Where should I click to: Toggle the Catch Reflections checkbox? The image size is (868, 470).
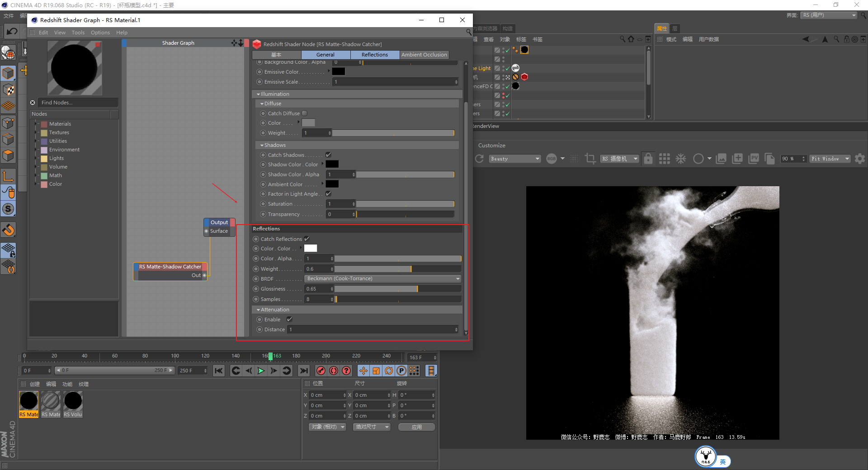tap(307, 239)
